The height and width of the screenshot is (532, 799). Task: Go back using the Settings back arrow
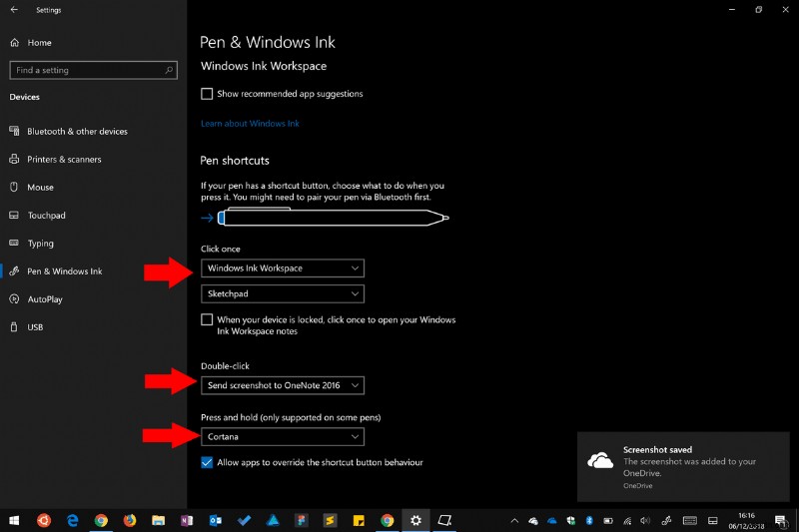14,10
